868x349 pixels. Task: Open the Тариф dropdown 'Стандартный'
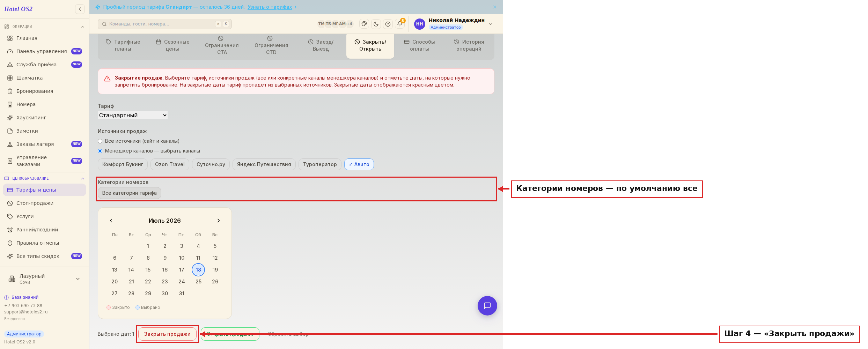click(133, 115)
